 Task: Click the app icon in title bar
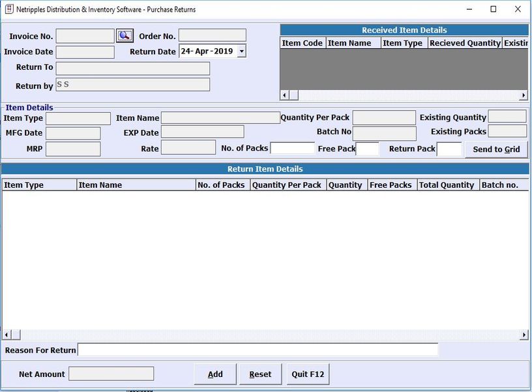[x=9, y=9]
